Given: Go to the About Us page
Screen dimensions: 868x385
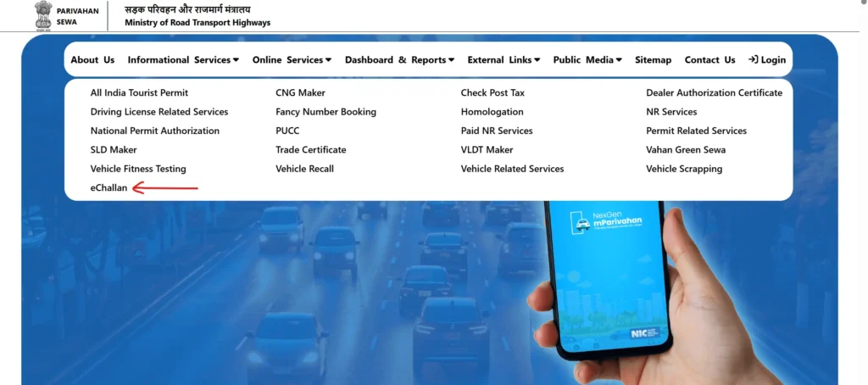Looking at the screenshot, I should point(92,60).
